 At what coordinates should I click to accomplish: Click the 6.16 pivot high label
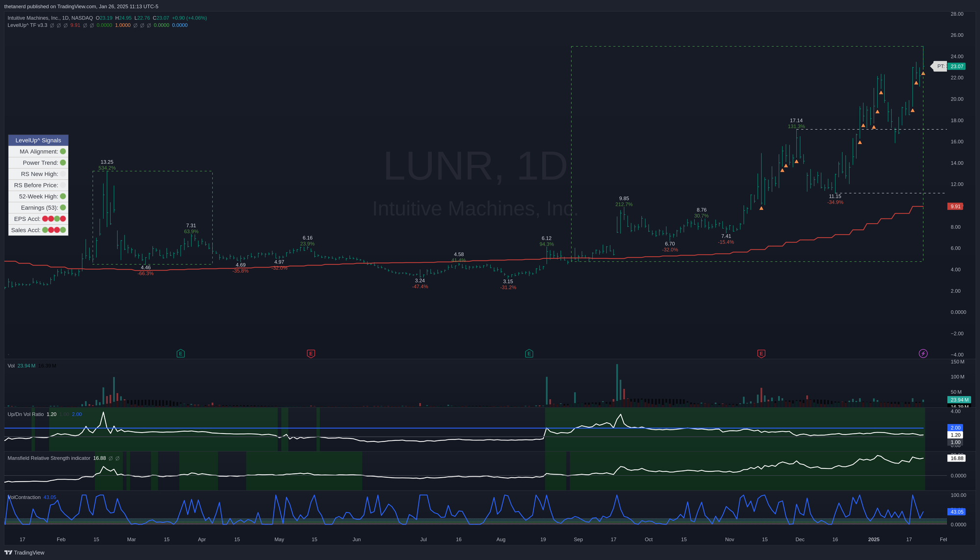click(x=308, y=238)
